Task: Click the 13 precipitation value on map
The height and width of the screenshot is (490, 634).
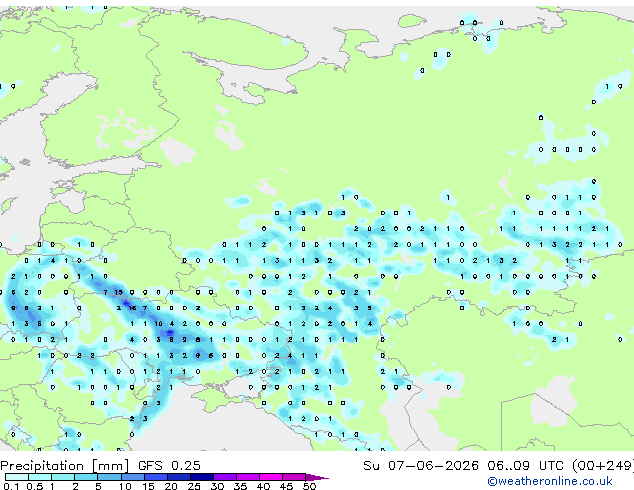Action: click(x=118, y=292)
